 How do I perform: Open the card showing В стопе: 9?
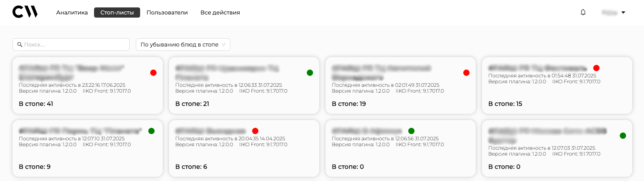click(87, 149)
